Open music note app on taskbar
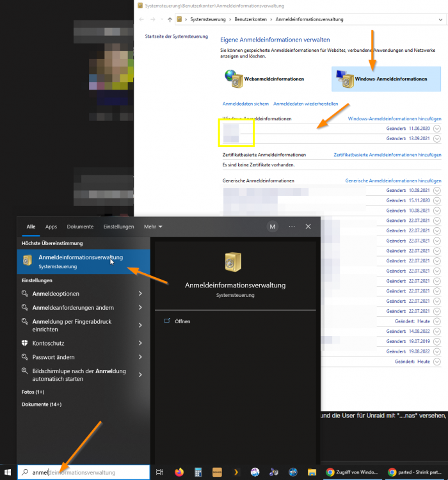The height and width of the screenshot is (480, 448). [274, 472]
